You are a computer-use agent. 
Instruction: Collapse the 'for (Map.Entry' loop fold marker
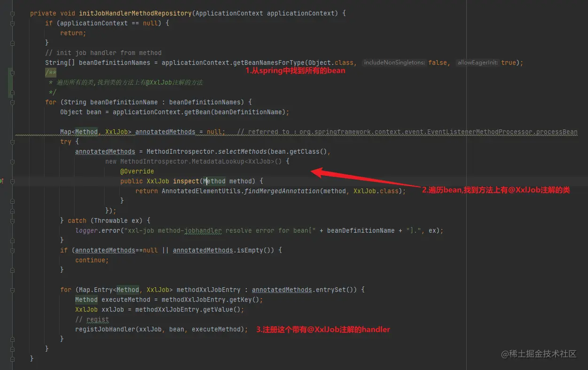[12, 290]
